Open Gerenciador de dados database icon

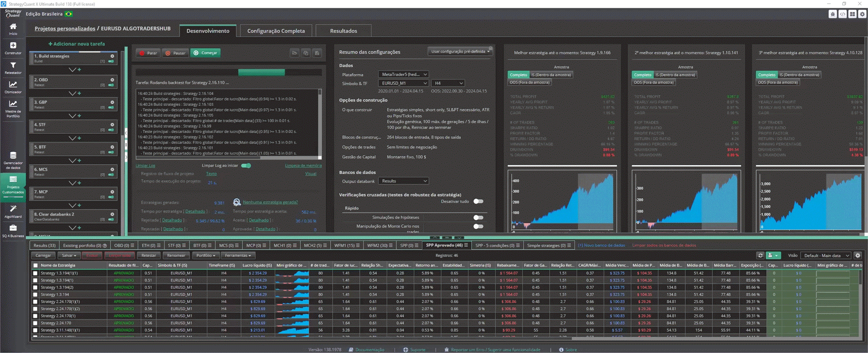pyautogui.click(x=13, y=155)
